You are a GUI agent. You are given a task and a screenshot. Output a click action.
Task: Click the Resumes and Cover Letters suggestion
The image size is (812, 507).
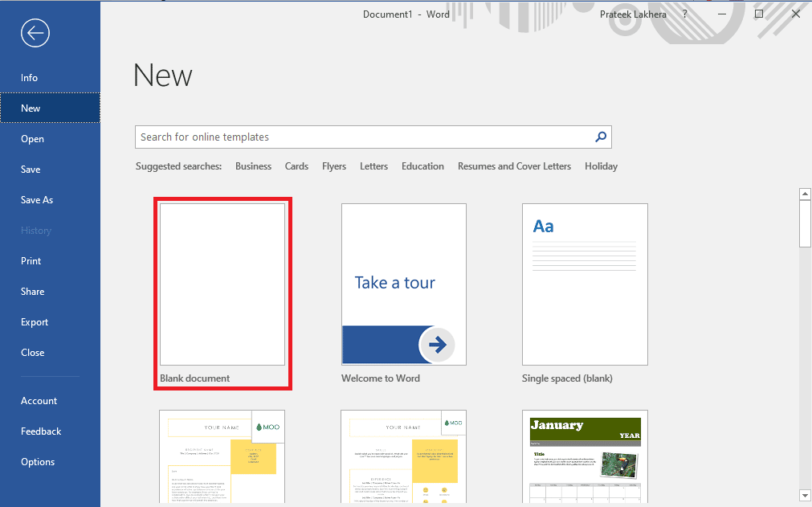tap(514, 166)
